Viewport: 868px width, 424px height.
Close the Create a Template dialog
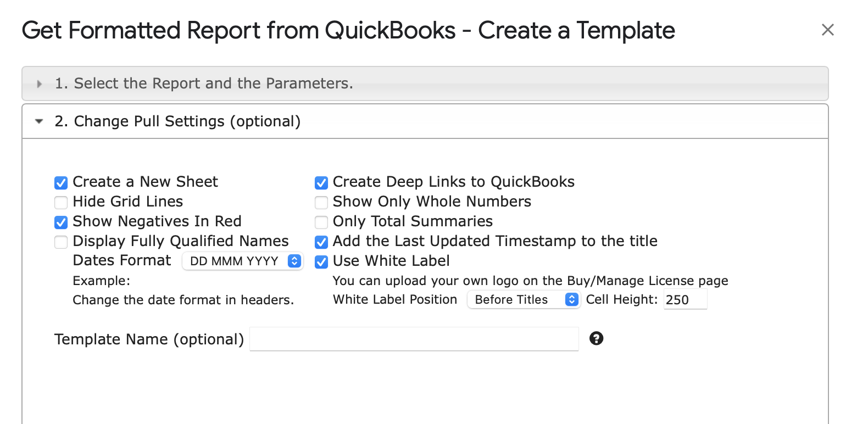point(827,30)
